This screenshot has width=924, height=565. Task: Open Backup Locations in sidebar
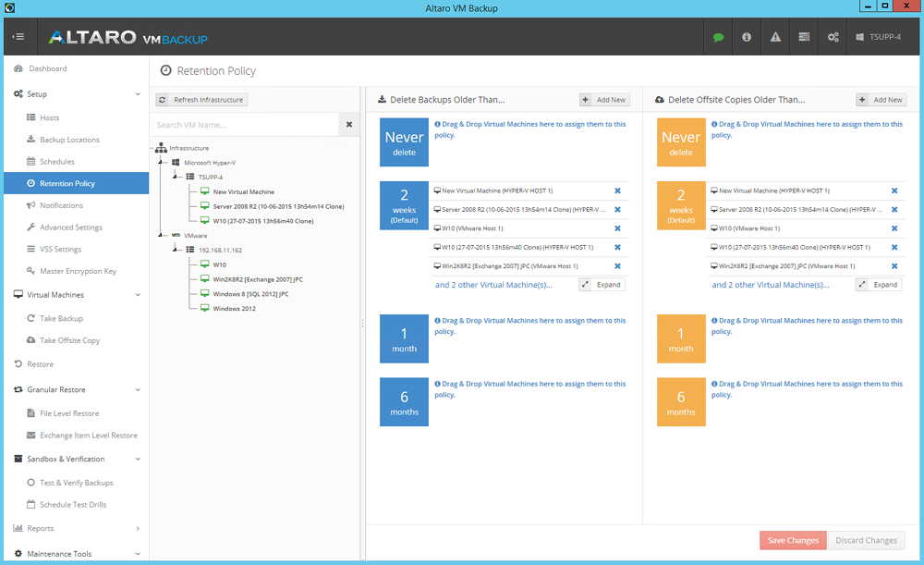point(69,140)
